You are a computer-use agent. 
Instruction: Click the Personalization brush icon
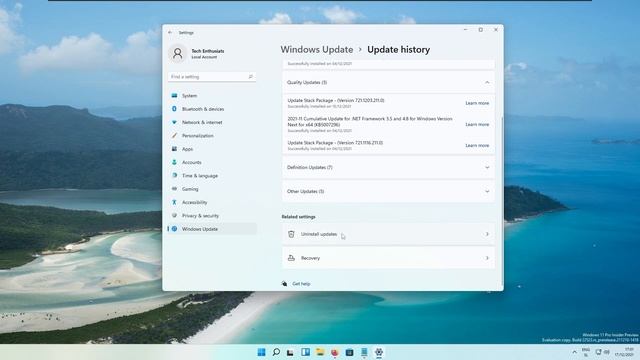pos(174,136)
